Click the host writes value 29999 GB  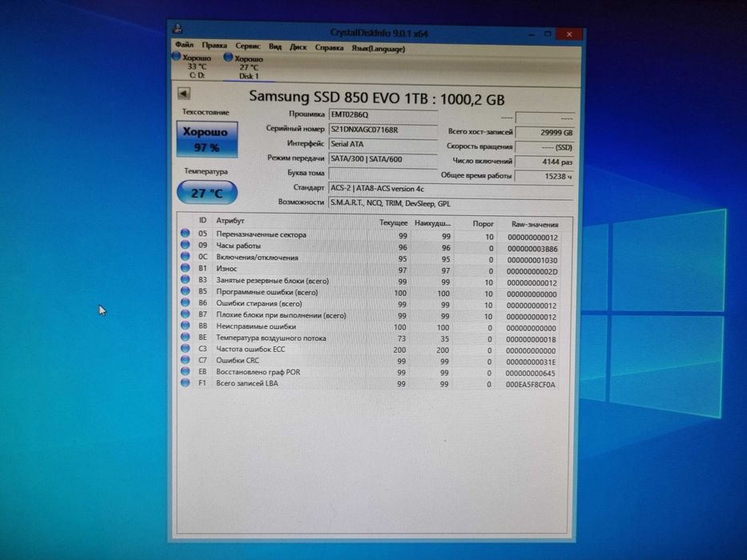544,132
